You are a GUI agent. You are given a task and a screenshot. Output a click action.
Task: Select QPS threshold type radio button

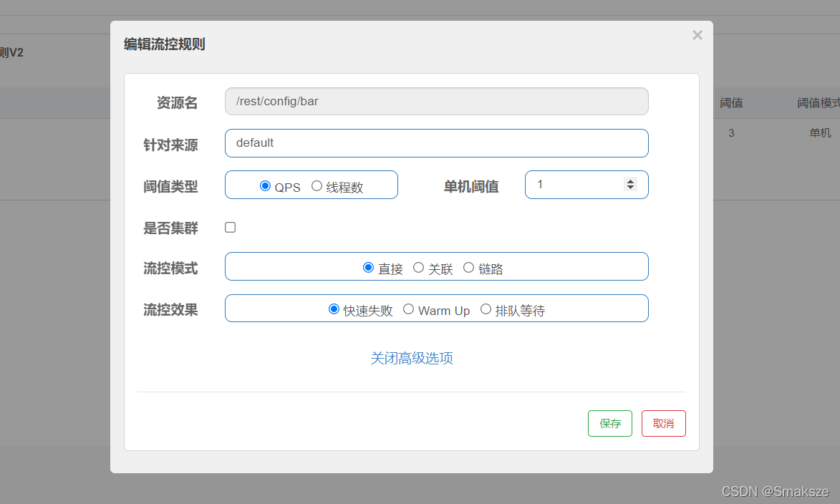265,186
